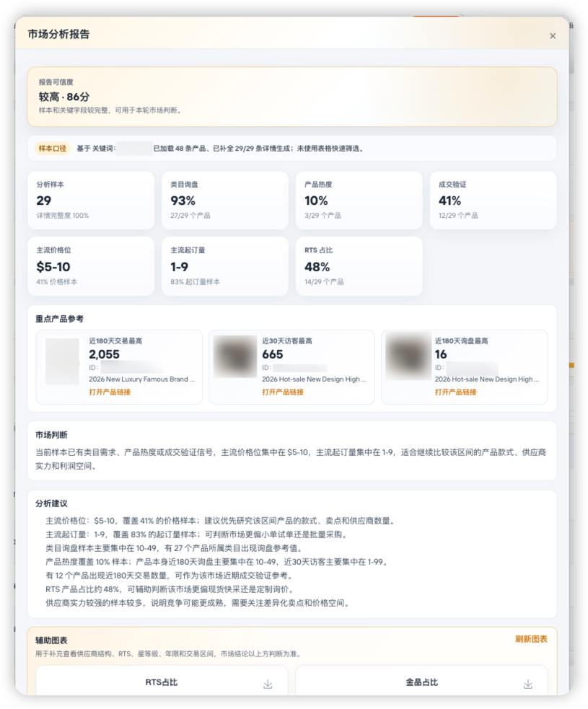588x709 pixels.
Task: Open product link for 近180天询盘最高
Action: [455, 392]
